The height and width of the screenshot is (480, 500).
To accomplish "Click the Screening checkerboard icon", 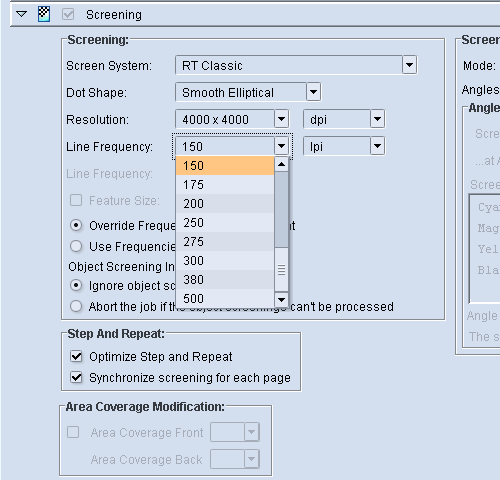I will click(x=44, y=14).
